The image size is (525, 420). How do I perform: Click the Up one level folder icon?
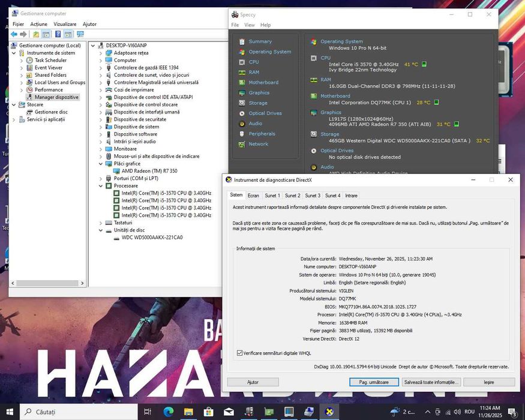36,34
